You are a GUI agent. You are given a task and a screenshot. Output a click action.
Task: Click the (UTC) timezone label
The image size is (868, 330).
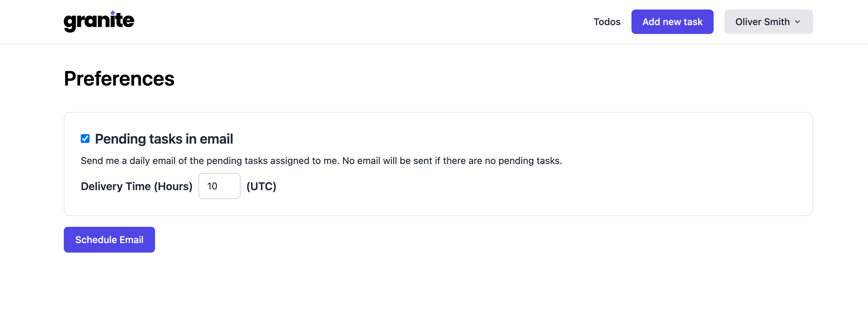(x=261, y=186)
